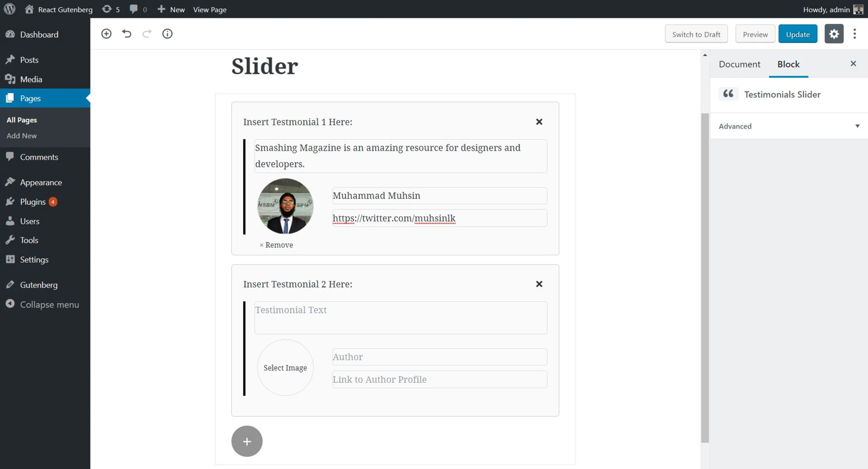Click the Muhammad Muhsin author photo
The height and width of the screenshot is (469, 868).
pos(285,206)
